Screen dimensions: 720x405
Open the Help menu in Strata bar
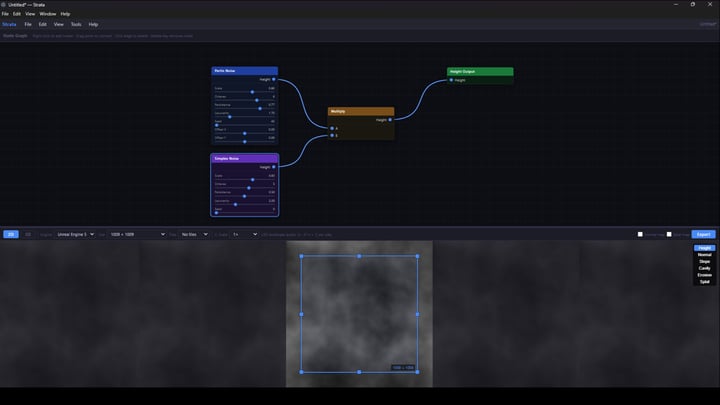pyautogui.click(x=93, y=24)
